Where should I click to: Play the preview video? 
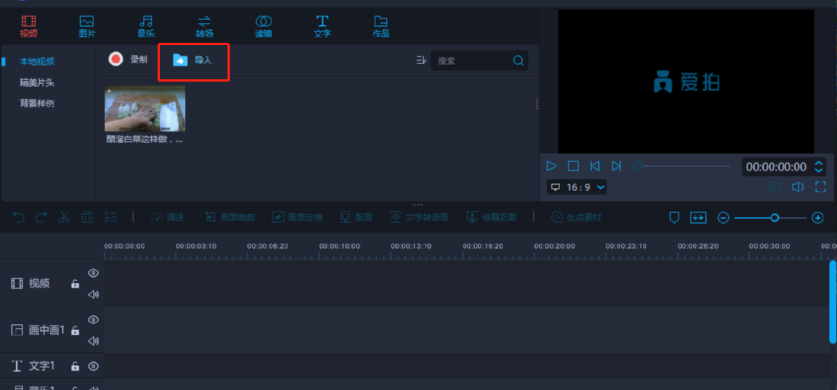tap(551, 166)
